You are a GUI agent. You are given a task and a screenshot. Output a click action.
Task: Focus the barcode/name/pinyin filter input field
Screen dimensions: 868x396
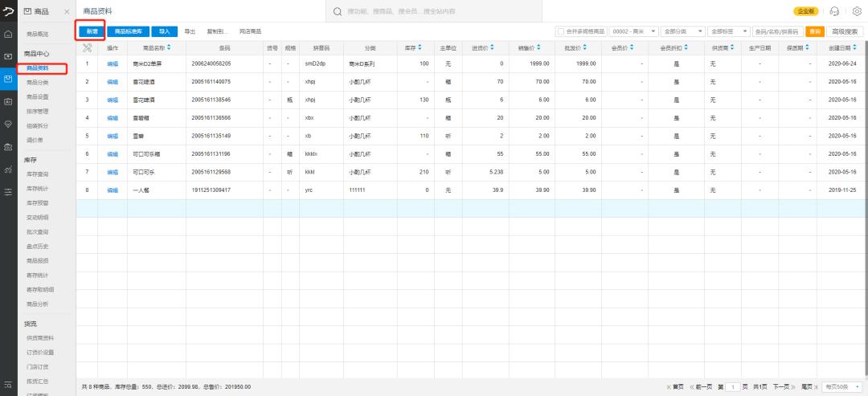778,31
